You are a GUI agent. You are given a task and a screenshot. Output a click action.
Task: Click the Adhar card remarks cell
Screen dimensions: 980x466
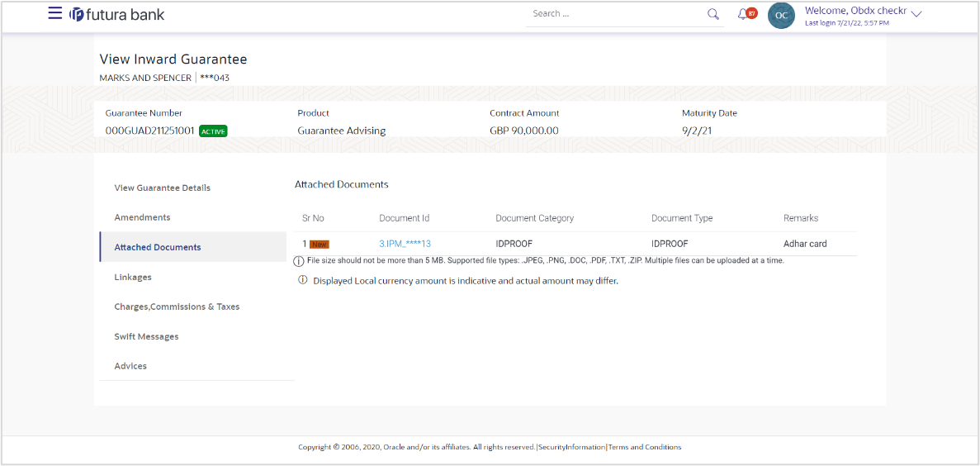coord(805,244)
